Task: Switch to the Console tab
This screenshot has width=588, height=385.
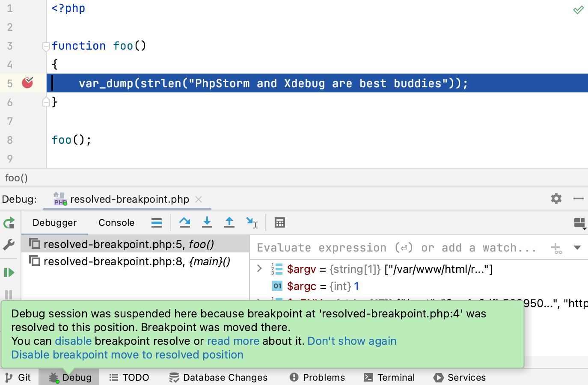Action: click(x=116, y=222)
